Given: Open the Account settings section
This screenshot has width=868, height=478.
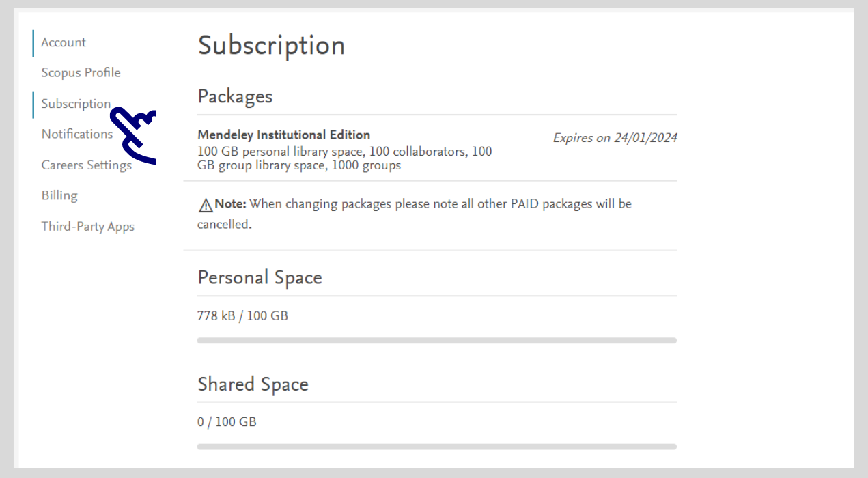Looking at the screenshot, I should 64,42.
